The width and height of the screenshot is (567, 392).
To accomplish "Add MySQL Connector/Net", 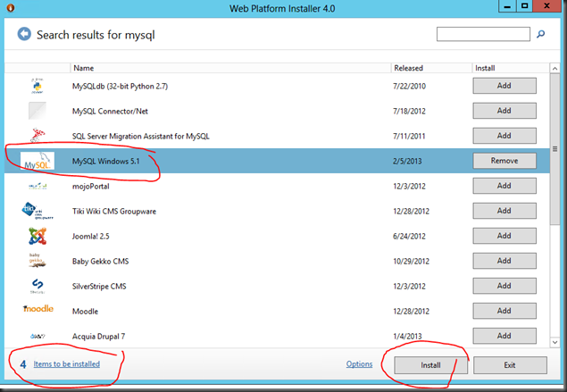I will (504, 111).
